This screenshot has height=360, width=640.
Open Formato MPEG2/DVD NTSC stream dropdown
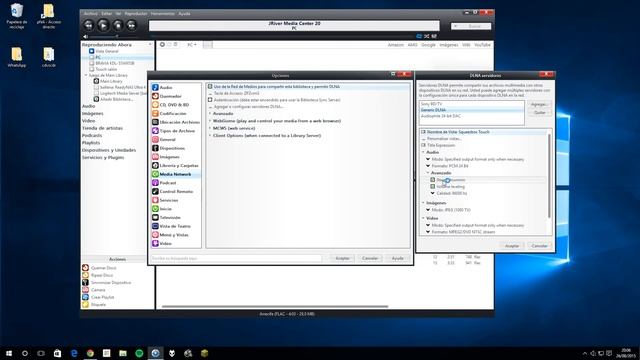tap(428, 232)
